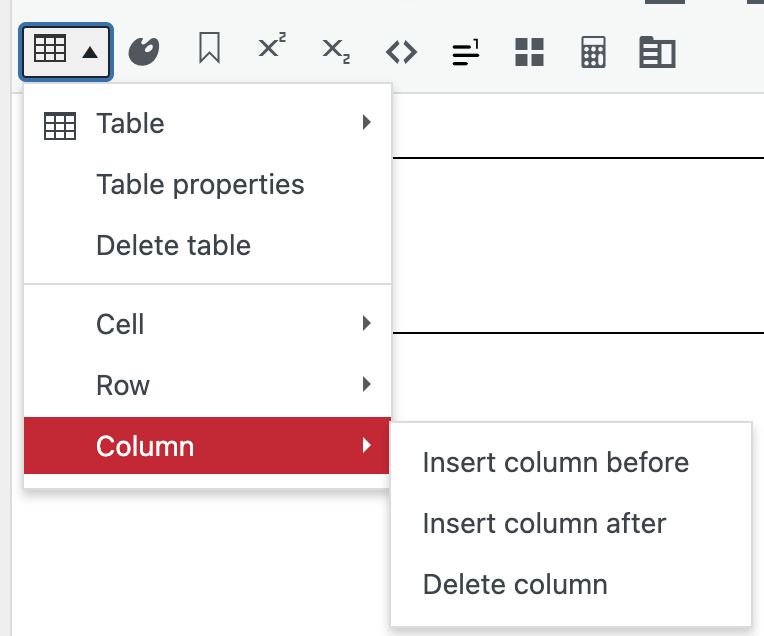Select Insert column after
Screen dimensions: 764x636
(x=544, y=523)
